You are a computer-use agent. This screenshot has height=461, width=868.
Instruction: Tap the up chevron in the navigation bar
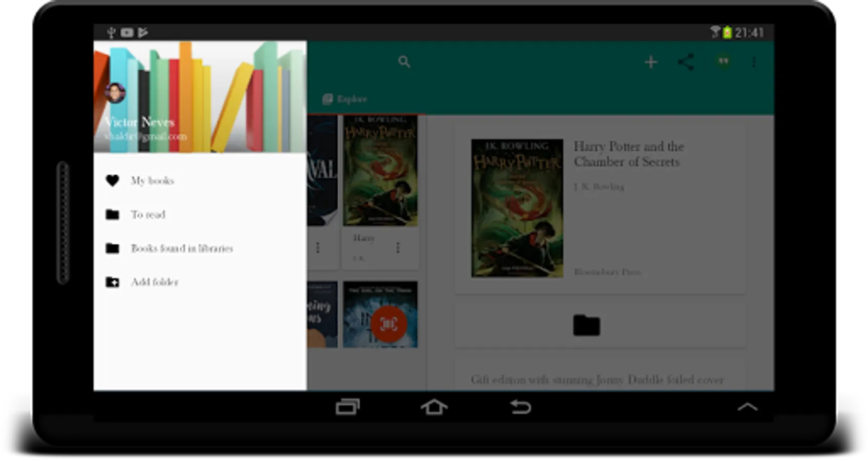[747, 407]
